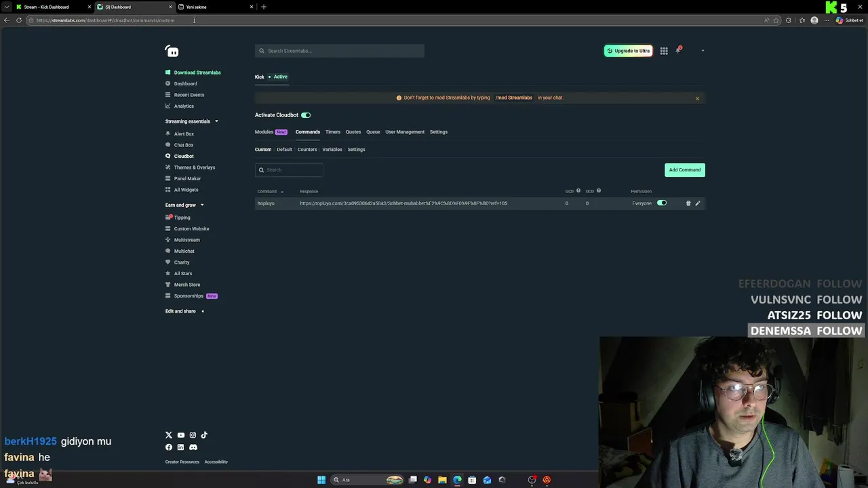This screenshot has height=488, width=868.
Task: Sort by the Command column header
Action: pyautogui.click(x=270, y=191)
